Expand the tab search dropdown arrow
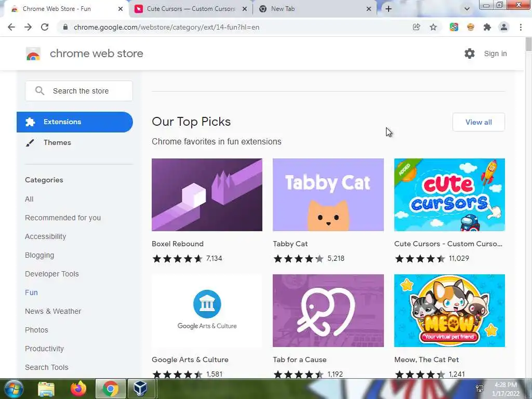The image size is (532, 399). (467, 9)
